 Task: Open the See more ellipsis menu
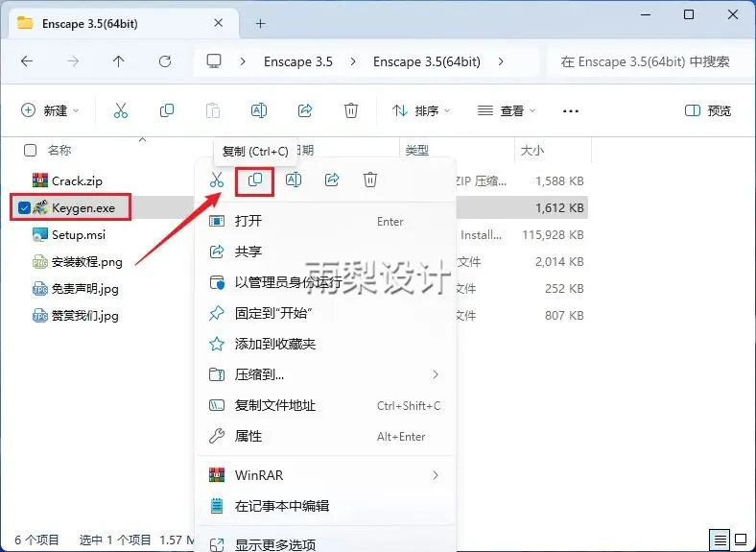[571, 111]
